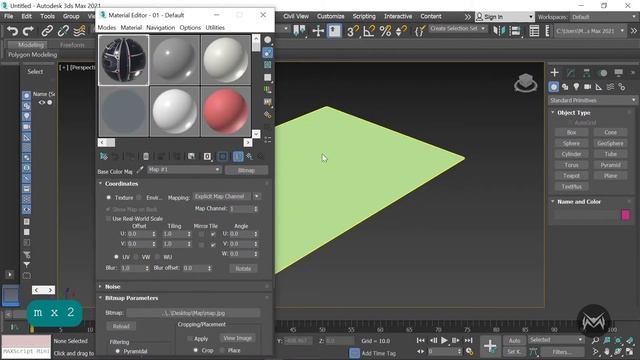Enable the Apply cropping checkbox

tap(190, 339)
